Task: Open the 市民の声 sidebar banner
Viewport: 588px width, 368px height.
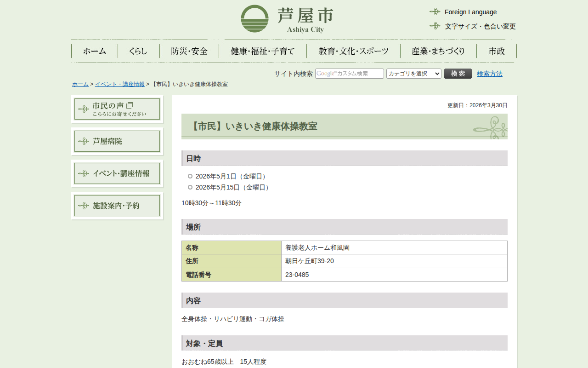Action: [117, 109]
